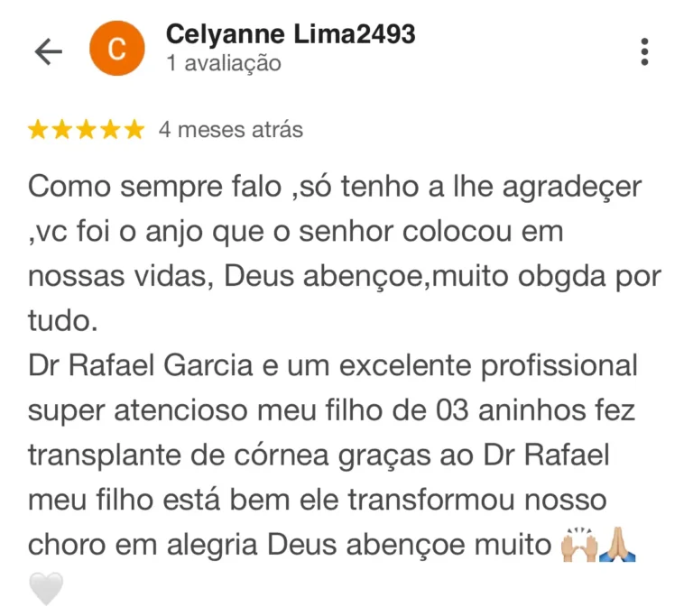Click the raising hands emoji
The image size is (693, 616).
(578, 544)
